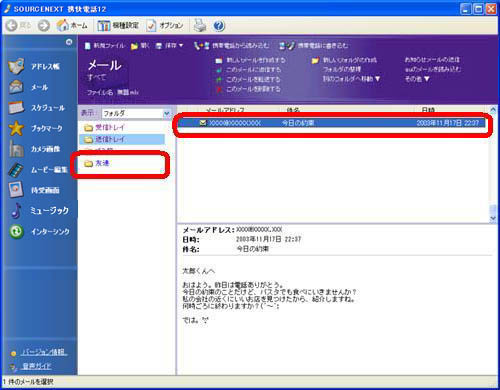
Task: Click 新しいメールを作成する link
Action: pos(256,60)
